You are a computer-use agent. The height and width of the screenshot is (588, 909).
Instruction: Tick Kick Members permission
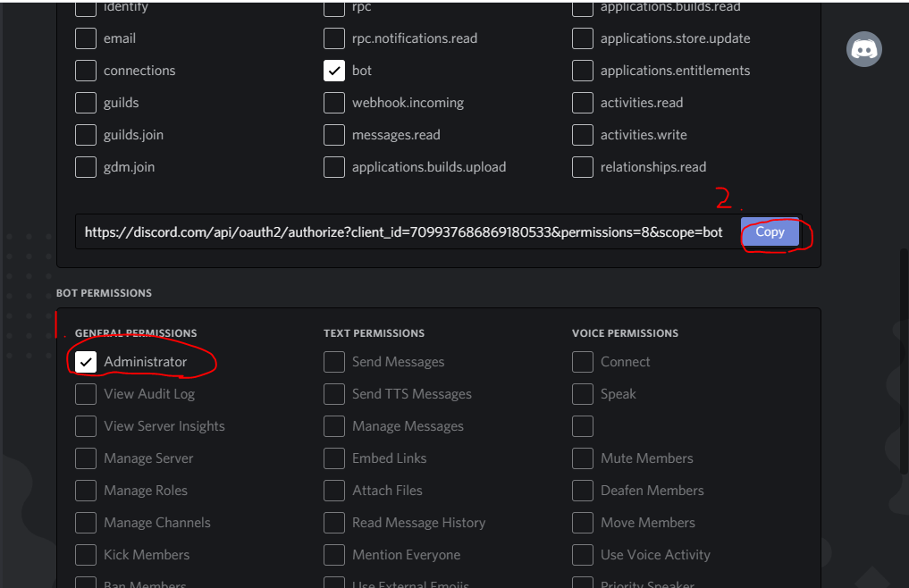pos(86,555)
